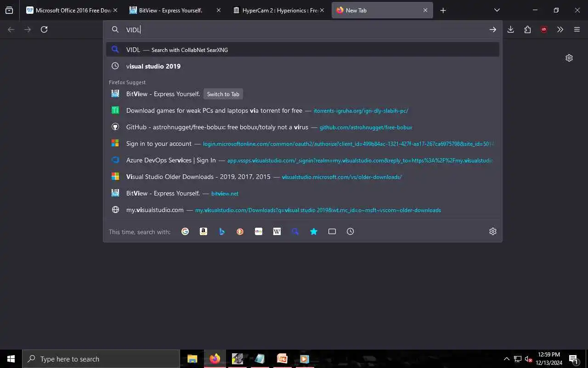Open File Explorer from taskbar

[x=192, y=359]
